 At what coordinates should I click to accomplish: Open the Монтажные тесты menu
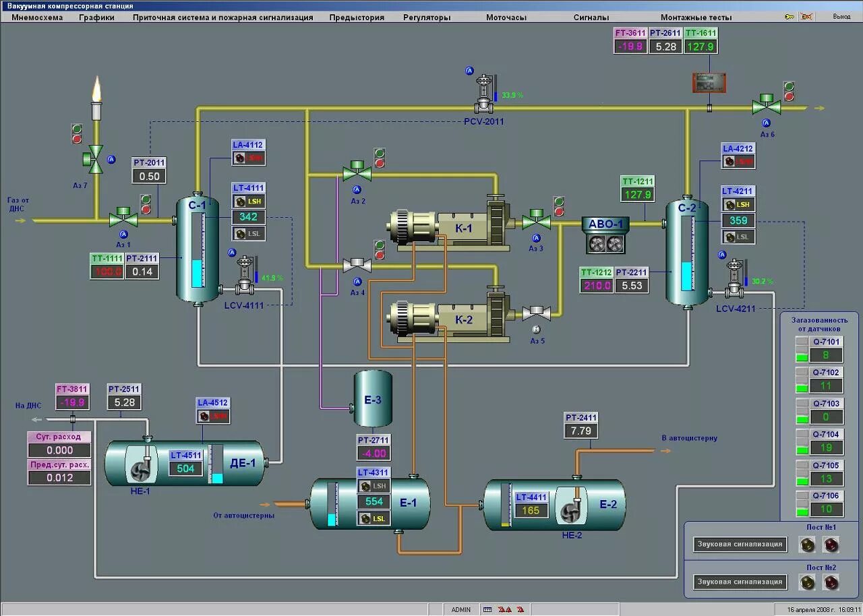[x=696, y=18]
